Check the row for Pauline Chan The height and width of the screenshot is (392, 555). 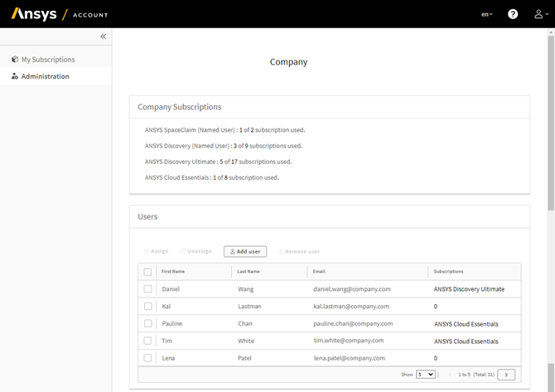[147, 323]
